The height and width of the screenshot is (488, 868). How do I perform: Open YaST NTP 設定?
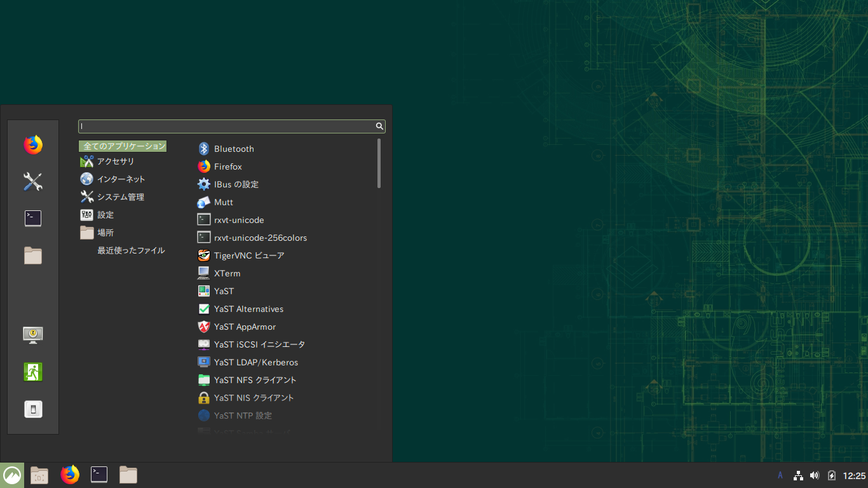pos(234,416)
